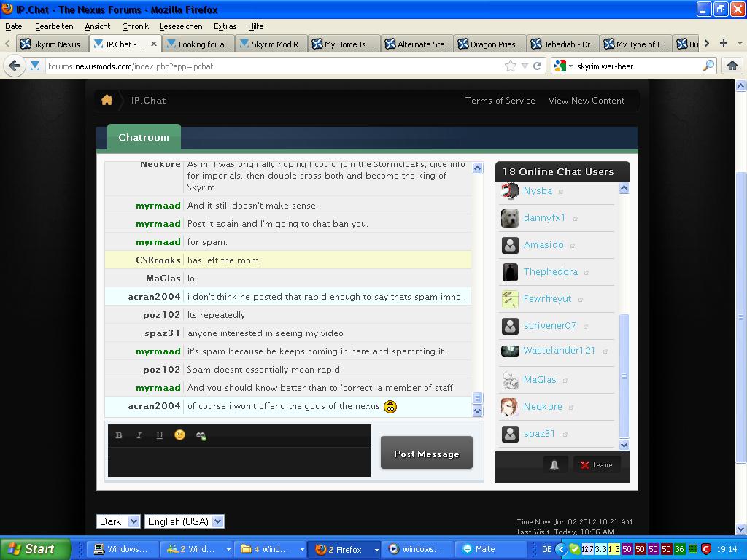This screenshot has height=560, width=747.
Task: Open the tab list dropdown
Action: (x=740, y=43)
